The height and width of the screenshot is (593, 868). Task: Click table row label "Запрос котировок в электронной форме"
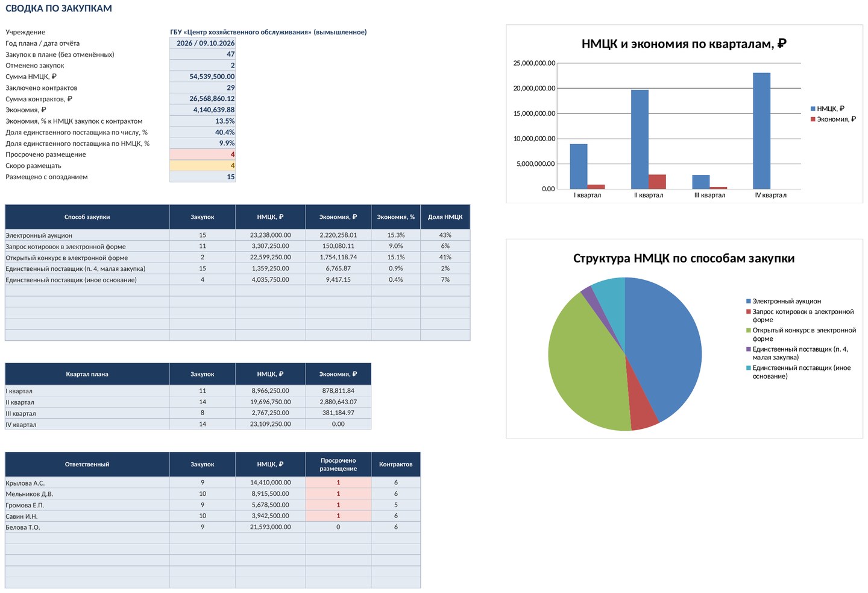click(66, 246)
